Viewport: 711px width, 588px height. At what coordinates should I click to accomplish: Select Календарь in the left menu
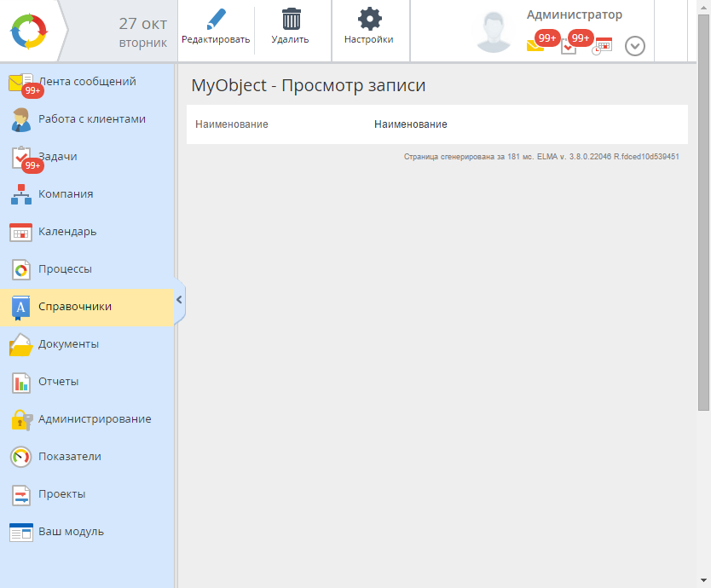(x=66, y=232)
